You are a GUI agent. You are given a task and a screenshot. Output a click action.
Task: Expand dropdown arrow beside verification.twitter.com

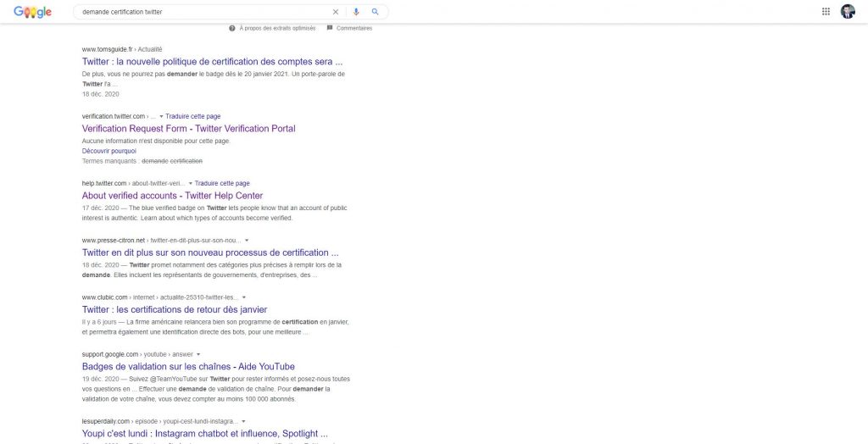pyautogui.click(x=161, y=116)
